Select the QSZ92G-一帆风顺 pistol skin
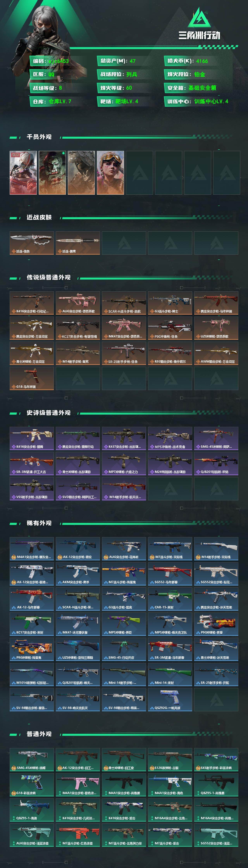248x868 pixels. [170, 699]
